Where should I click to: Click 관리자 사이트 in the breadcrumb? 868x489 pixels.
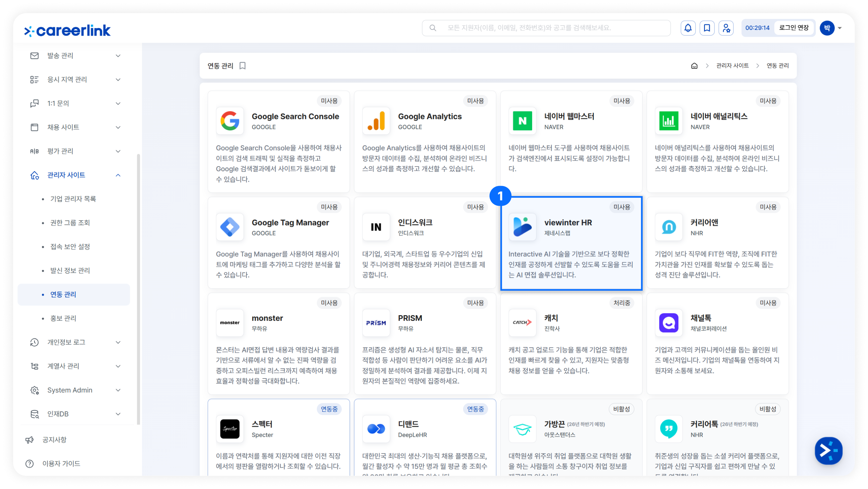[732, 66]
